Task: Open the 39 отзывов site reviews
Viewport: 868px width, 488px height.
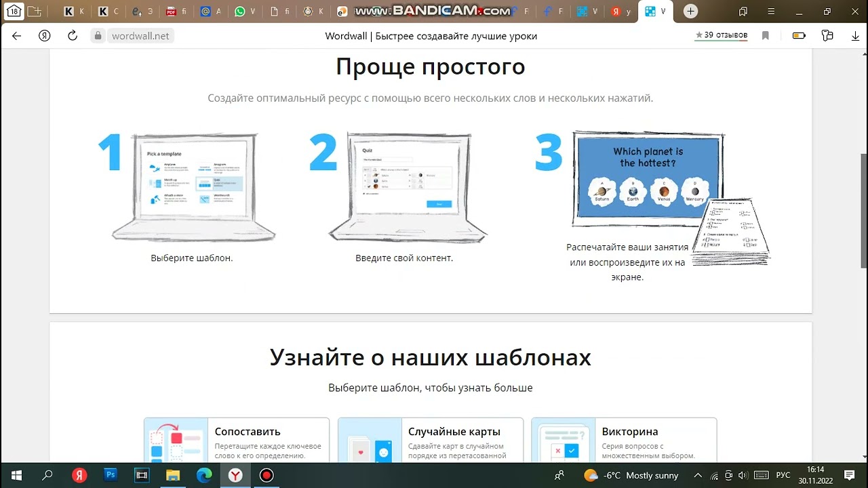Action: (x=722, y=35)
